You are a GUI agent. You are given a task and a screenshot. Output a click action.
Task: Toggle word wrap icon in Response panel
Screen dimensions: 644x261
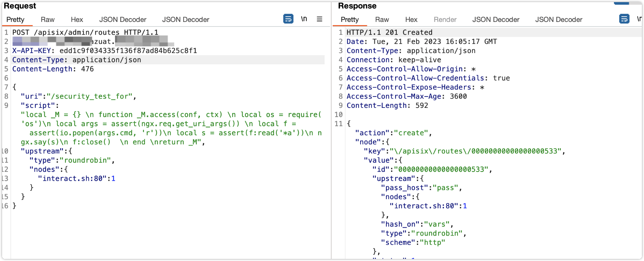(624, 19)
